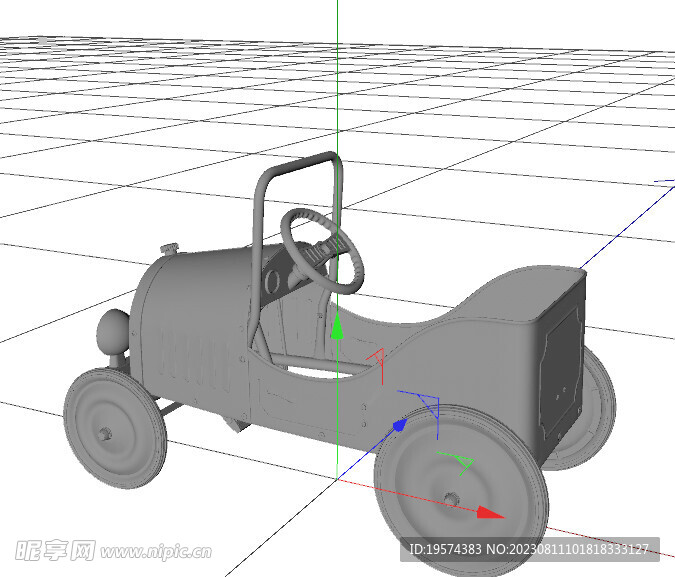Image resolution: width=675 pixels, height=577 pixels.
Task: Click the green Y-axis arrow handle
Action: click(337, 326)
